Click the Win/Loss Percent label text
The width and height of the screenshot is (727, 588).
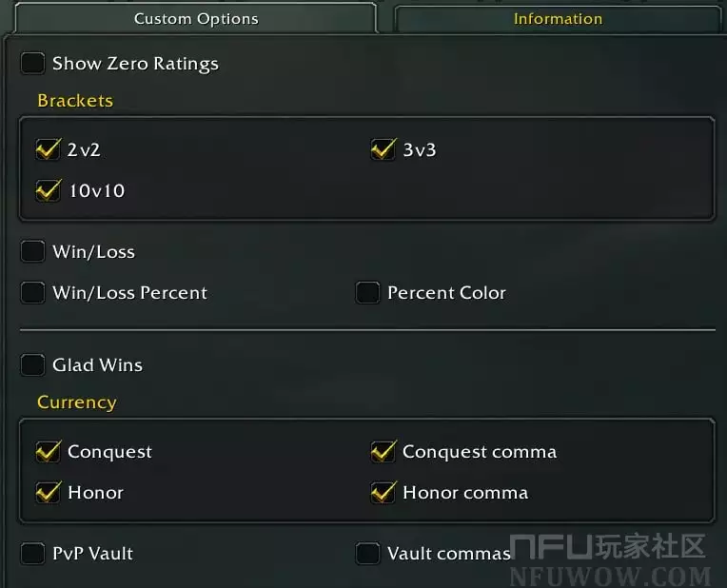[x=129, y=293]
